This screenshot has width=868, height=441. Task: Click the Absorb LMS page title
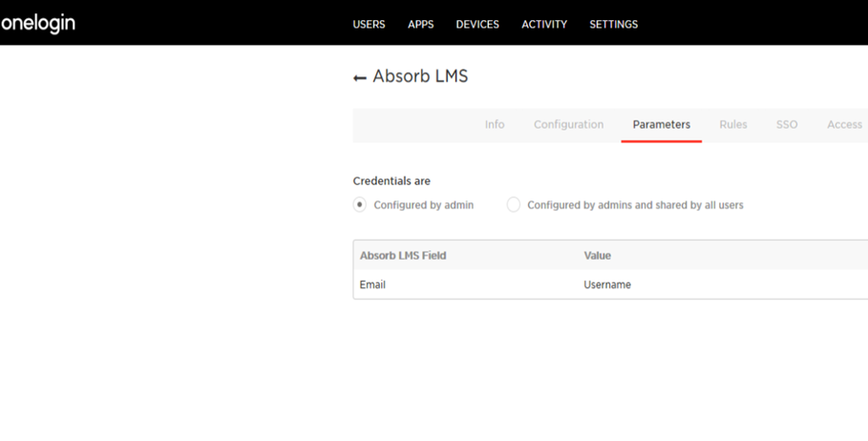pyautogui.click(x=420, y=75)
